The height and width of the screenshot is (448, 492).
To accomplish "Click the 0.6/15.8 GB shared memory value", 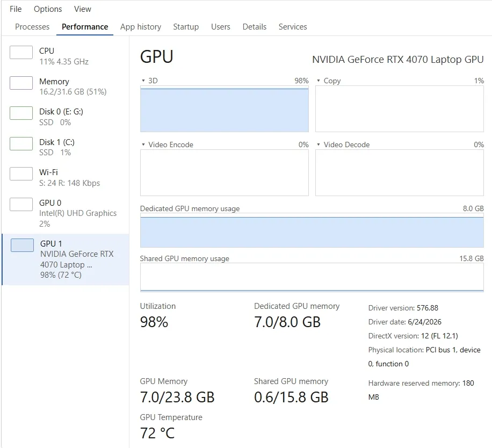I will coord(291,398).
